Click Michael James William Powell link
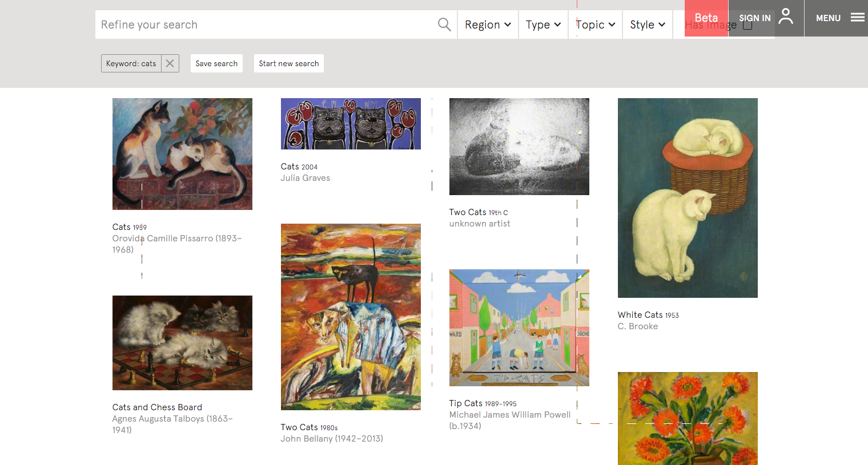Screen dimensions: 868x465 click(510, 420)
